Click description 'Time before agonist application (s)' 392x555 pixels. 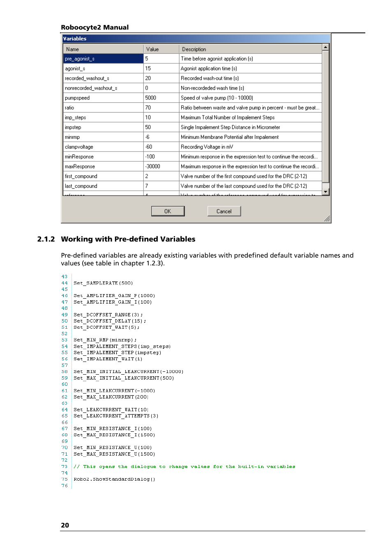[217, 59]
